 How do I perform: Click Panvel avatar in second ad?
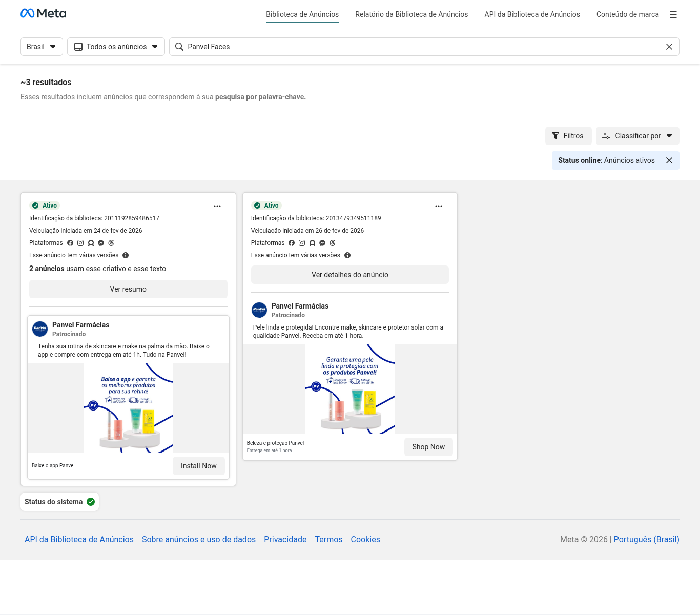259,310
